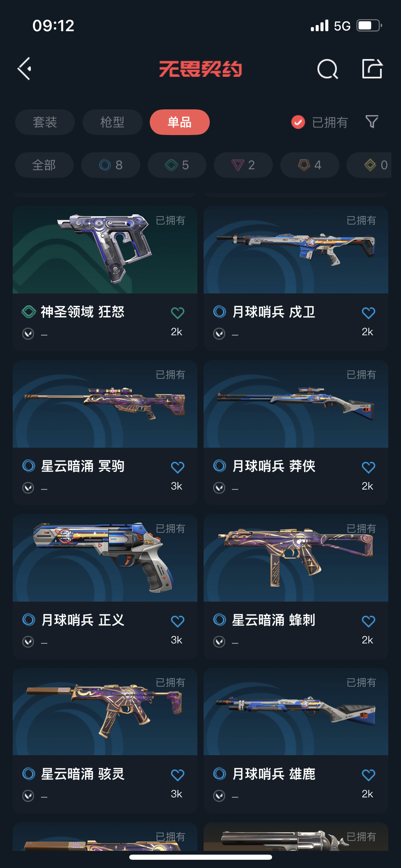Screen dimensions: 401x868
Task: Switch to the 套装 tab
Action: pyautogui.click(x=45, y=122)
